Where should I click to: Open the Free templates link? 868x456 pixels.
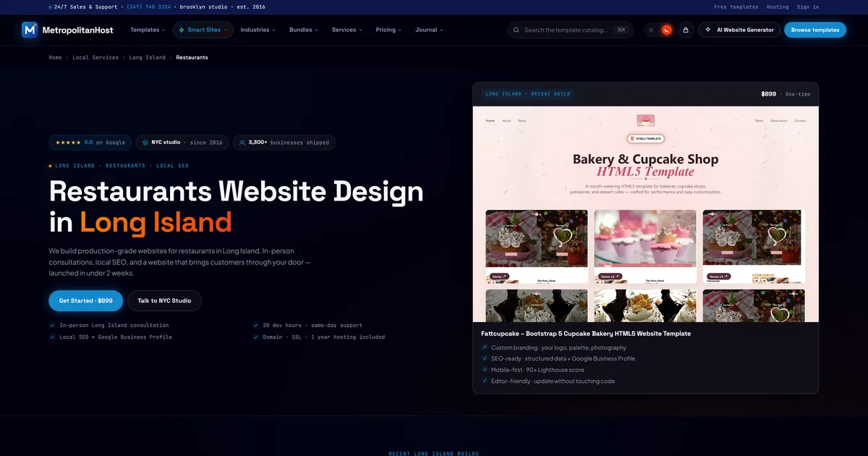pos(736,7)
